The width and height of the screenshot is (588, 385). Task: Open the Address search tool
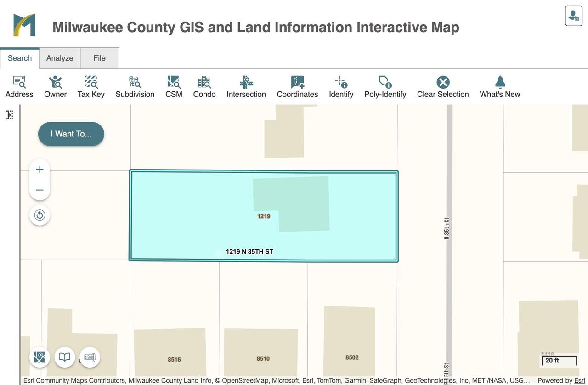coord(19,87)
